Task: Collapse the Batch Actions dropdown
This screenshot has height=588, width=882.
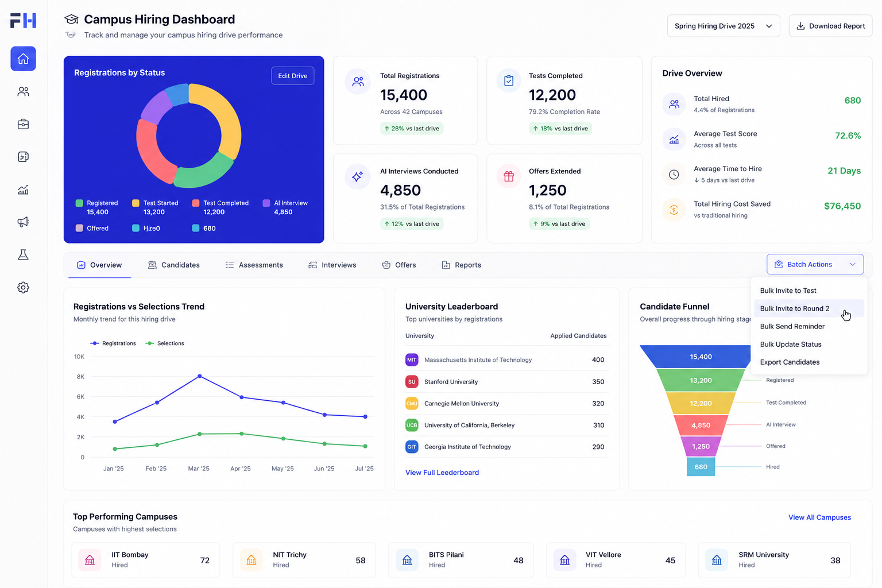Action: click(815, 264)
